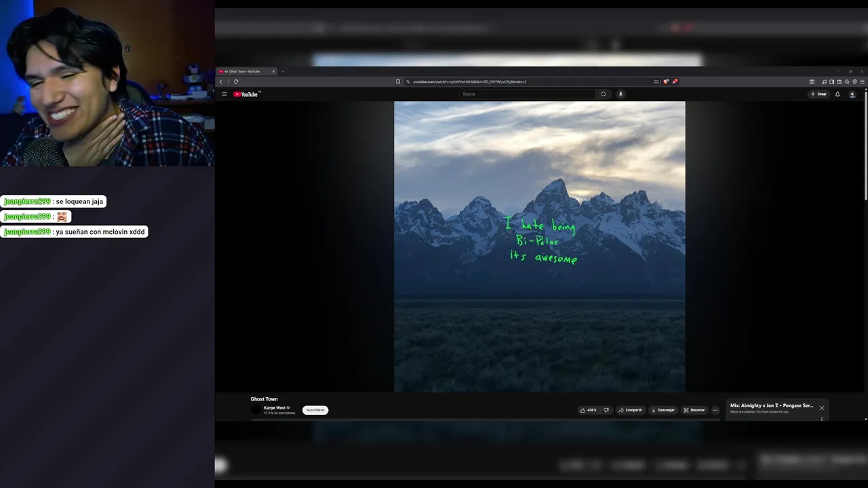Go to the YouTube home logo

tap(246, 94)
